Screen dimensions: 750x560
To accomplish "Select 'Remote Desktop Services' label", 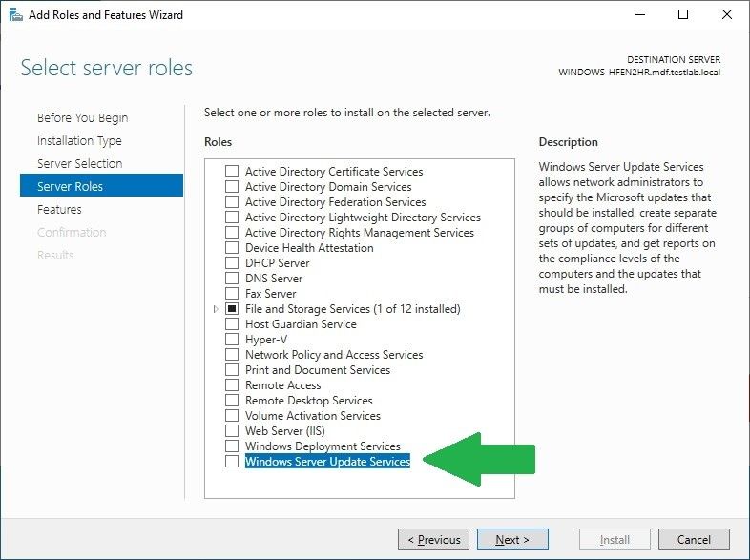I will pos(309,401).
